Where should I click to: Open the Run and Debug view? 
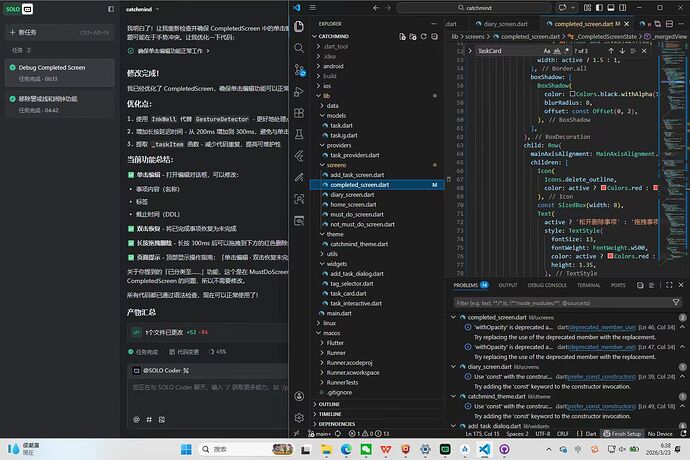pyautogui.click(x=299, y=92)
